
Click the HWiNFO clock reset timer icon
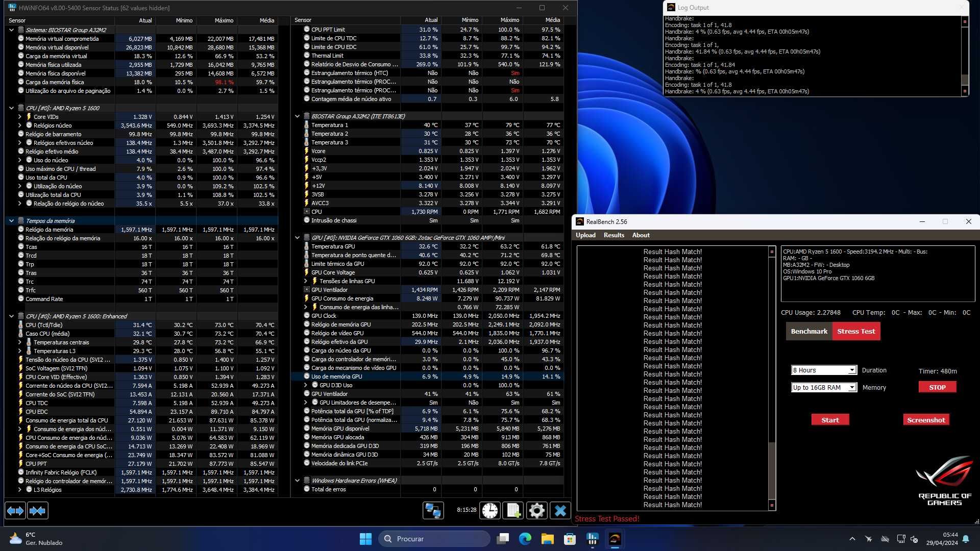[x=490, y=511]
